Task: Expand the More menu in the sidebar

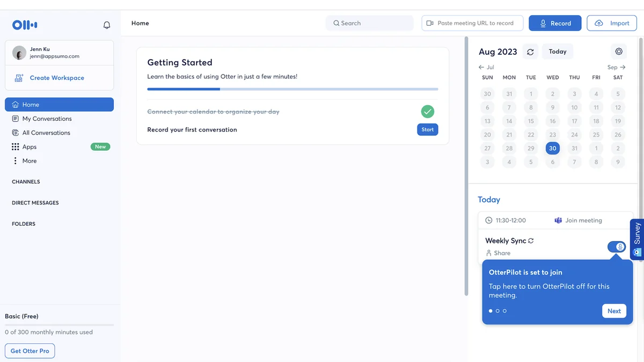Action: [x=16, y=160]
